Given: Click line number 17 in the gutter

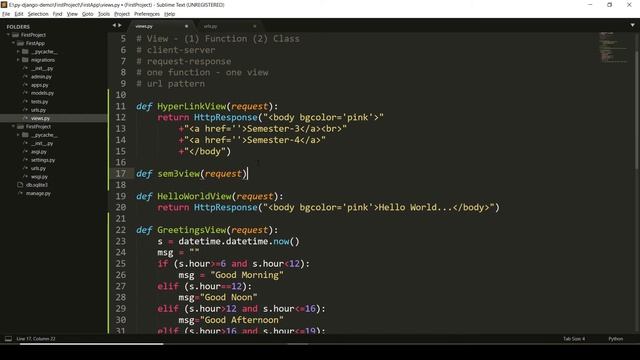Looking at the screenshot, I should pyautogui.click(x=120, y=173).
